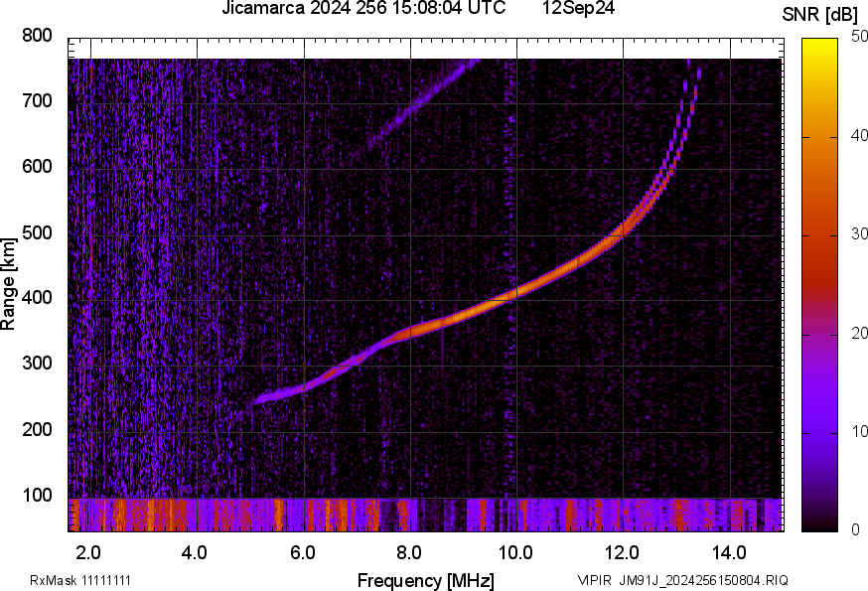This screenshot has width=868, height=591.
Task: Click the frequency tick label '6.0'
Action: pyautogui.click(x=302, y=553)
